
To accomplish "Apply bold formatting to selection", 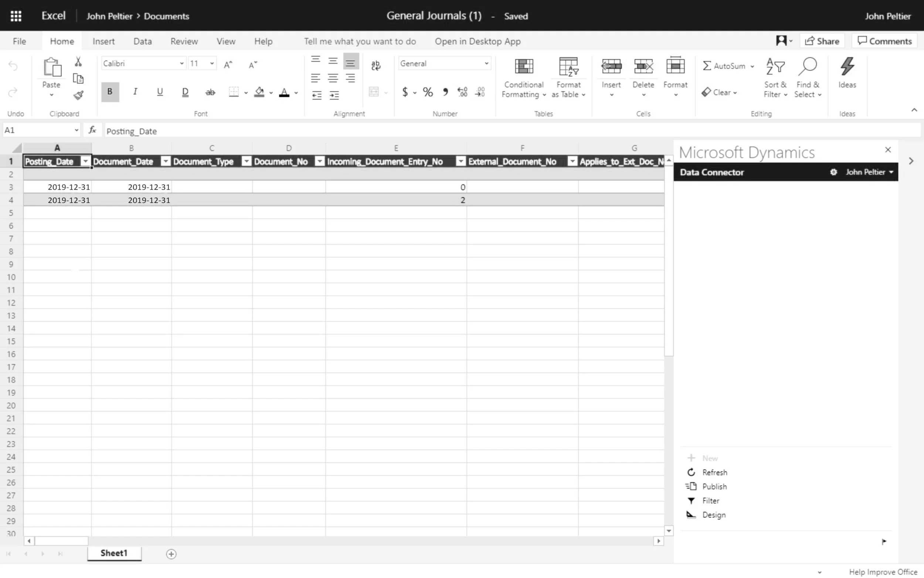I will [110, 92].
